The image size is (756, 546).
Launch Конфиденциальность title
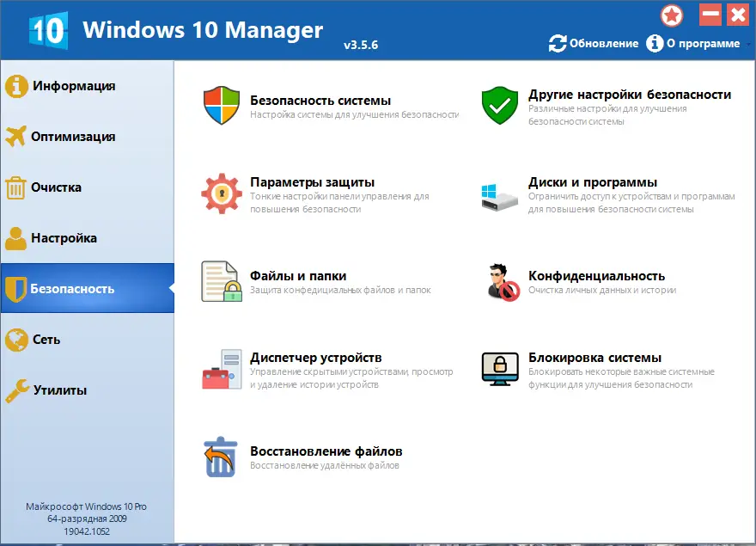[x=596, y=276]
